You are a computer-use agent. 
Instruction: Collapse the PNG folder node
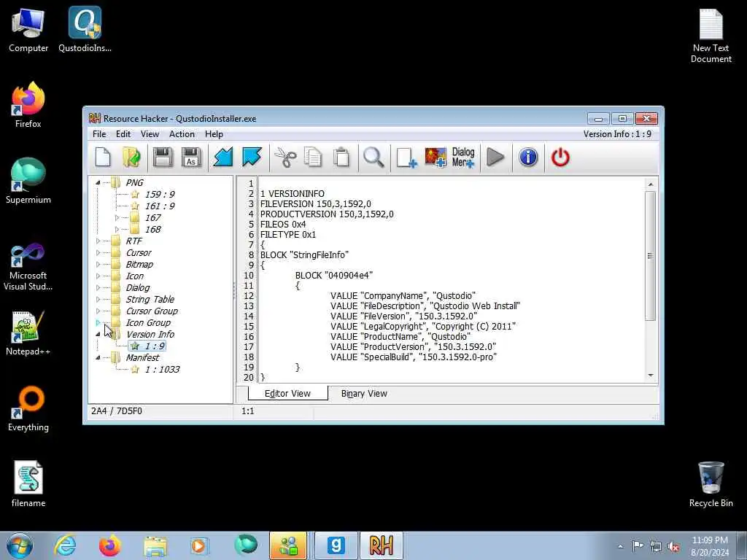point(98,182)
